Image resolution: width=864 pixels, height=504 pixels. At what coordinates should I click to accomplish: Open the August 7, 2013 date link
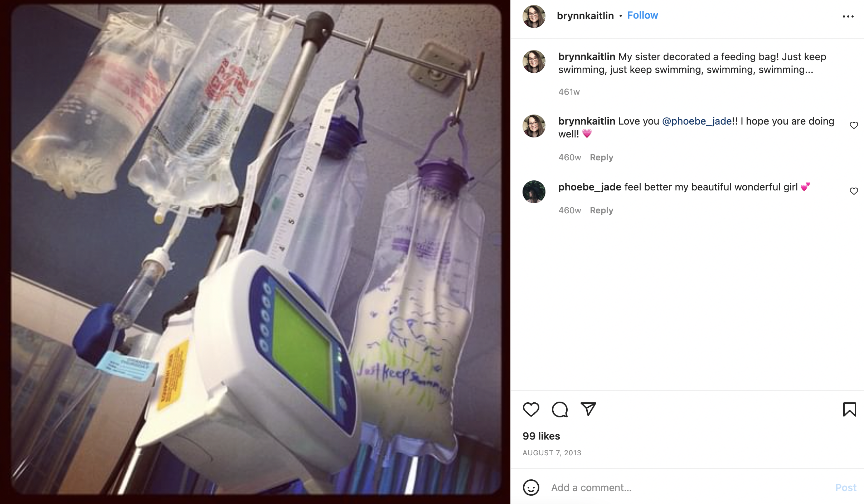pyautogui.click(x=552, y=453)
